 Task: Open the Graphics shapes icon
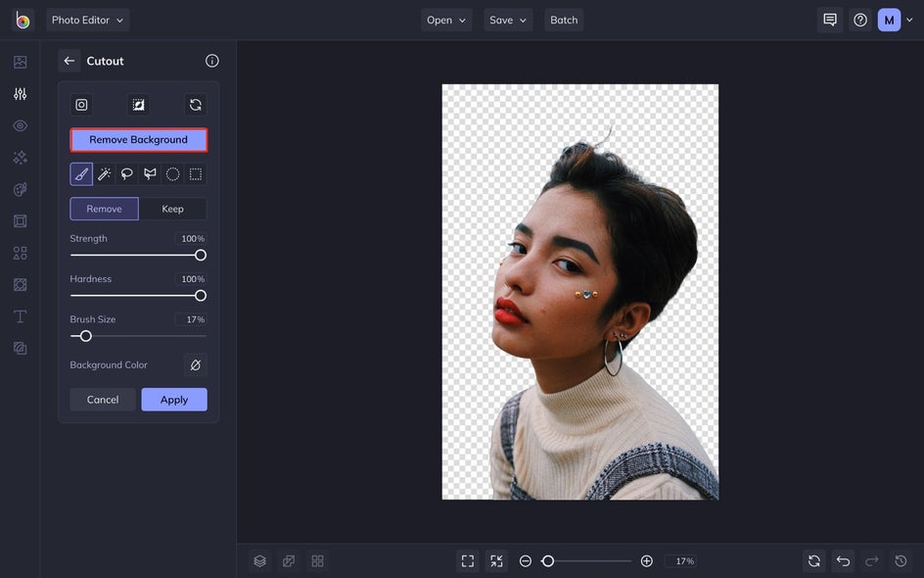click(20, 253)
